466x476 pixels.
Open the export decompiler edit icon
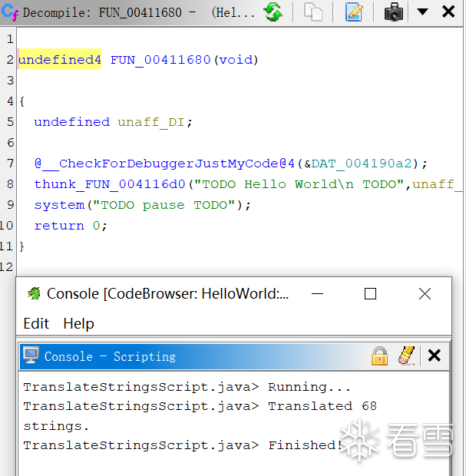coord(353,12)
